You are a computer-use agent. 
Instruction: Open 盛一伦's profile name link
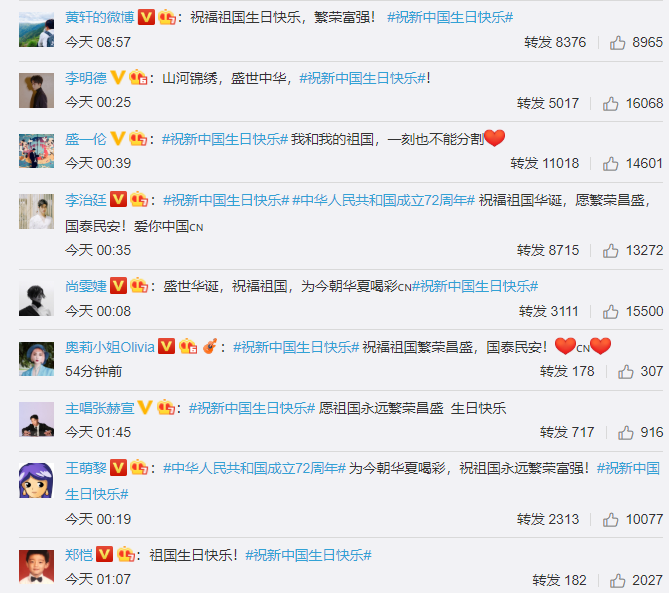click(86, 139)
